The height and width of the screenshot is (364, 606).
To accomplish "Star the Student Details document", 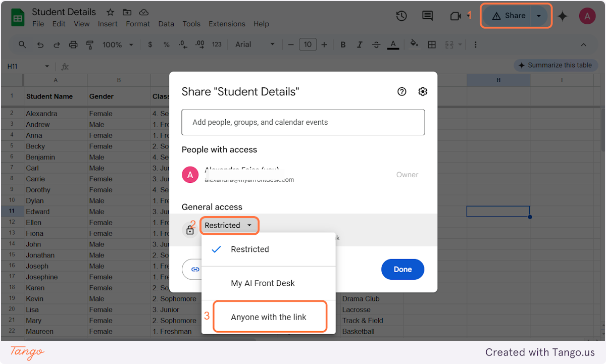I will pos(110,12).
